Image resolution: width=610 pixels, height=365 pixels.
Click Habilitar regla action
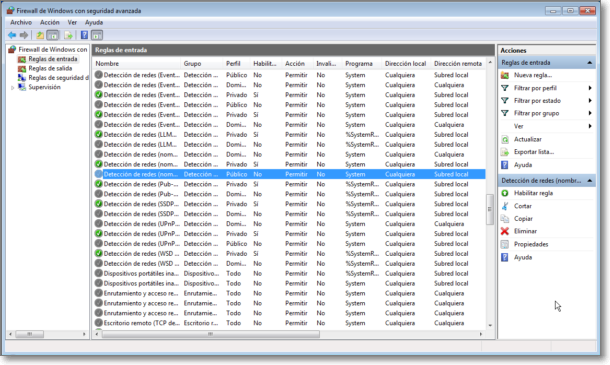[533, 193]
